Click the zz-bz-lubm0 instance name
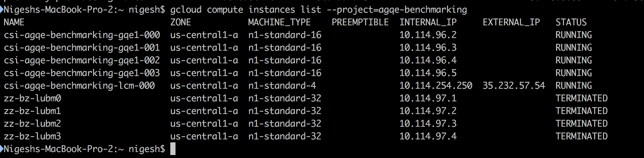644x158 pixels. (32, 98)
